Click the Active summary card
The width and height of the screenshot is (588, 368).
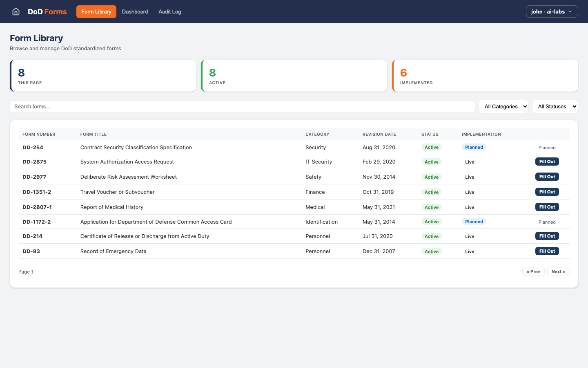pos(294,76)
